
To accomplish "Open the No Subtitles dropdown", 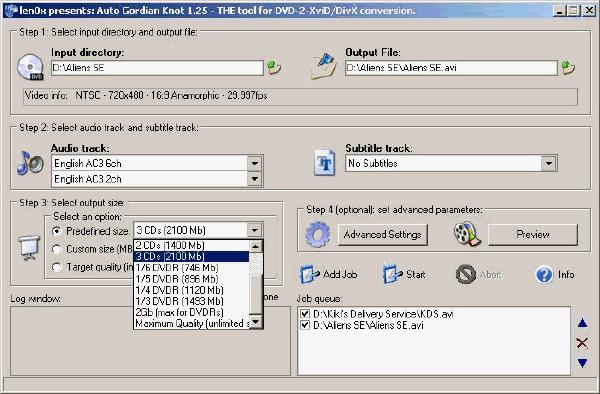I will tap(549, 163).
